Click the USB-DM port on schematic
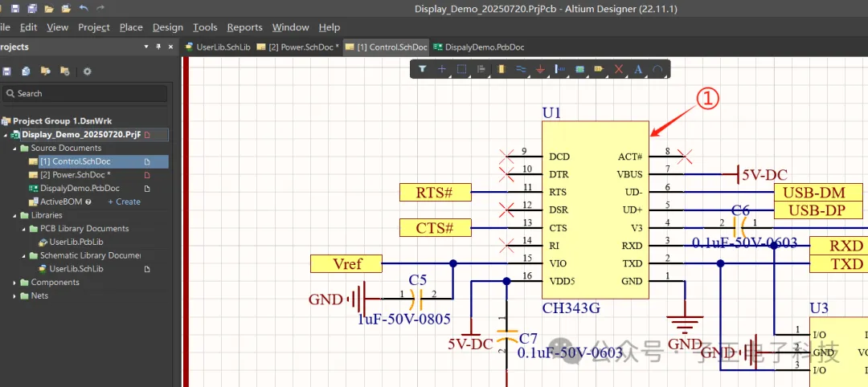This screenshot has height=387, width=868. [818, 193]
